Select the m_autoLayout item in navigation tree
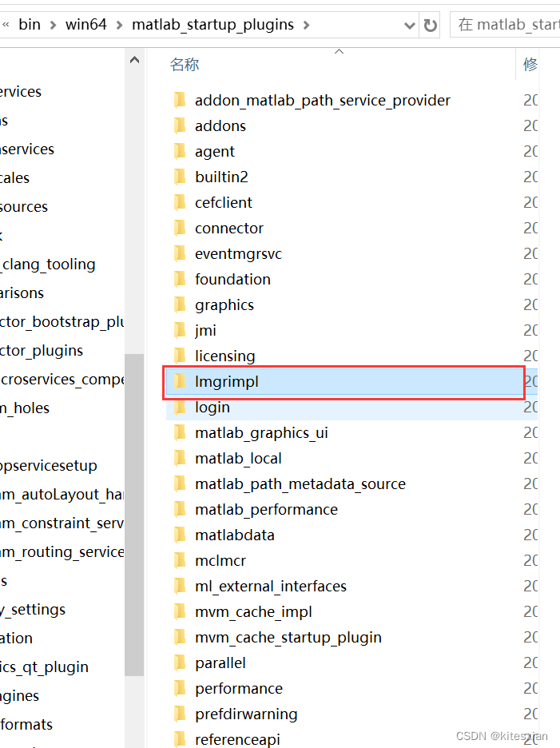560x748 pixels. pyautogui.click(x=62, y=495)
